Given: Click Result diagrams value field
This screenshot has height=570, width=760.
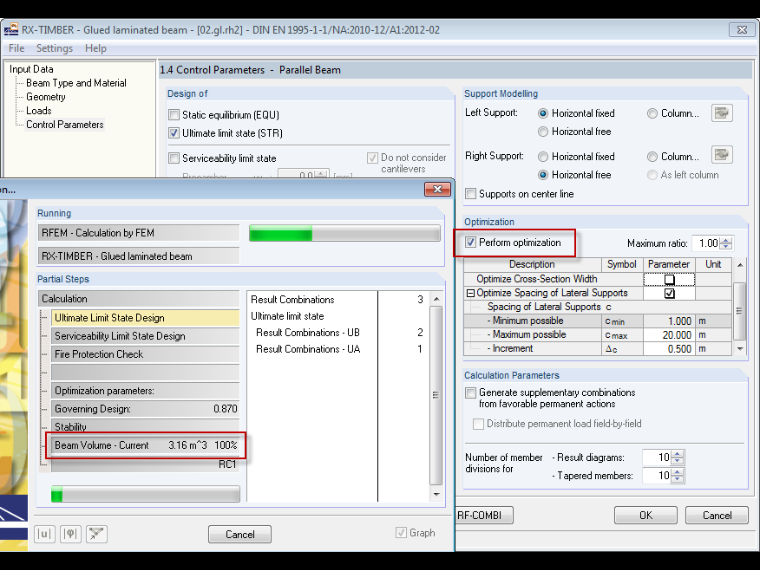Looking at the screenshot, I should pos(657,457).
